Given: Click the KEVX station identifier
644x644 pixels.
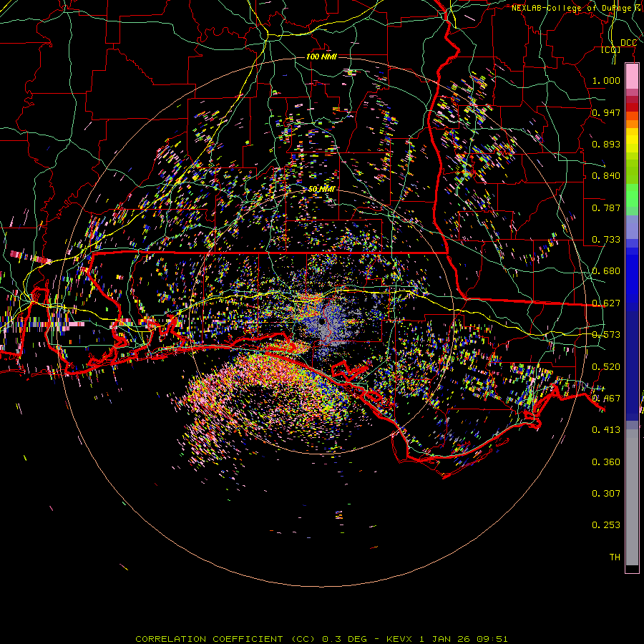Looking at the screenshot, I should pyautogui.click(x=401, y=639).
